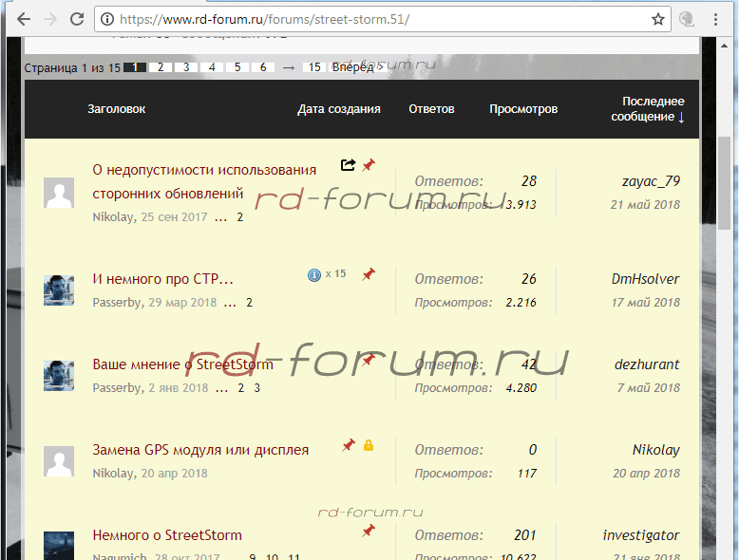739x560 pixels.
Task: Bookmark page with the star icon
Action: pyautogui.click(x=658, y=19)
